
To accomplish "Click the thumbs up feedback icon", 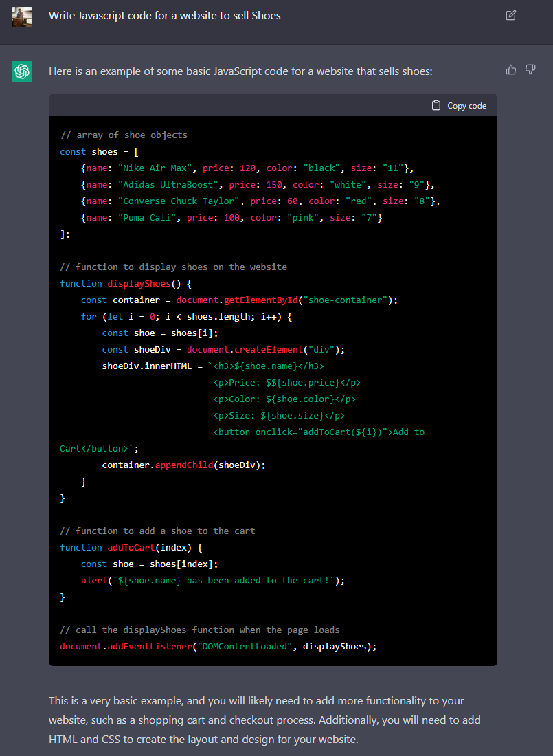I will click(511, 70).
